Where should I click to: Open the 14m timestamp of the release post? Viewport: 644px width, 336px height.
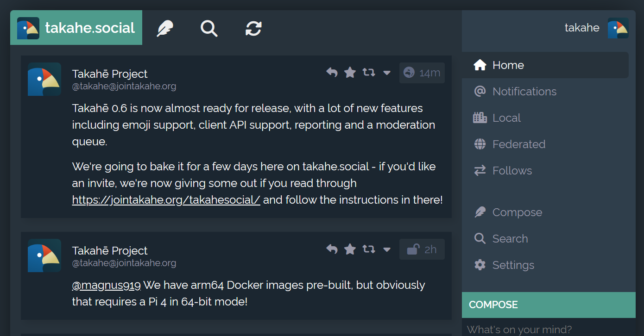pos(429,73)
